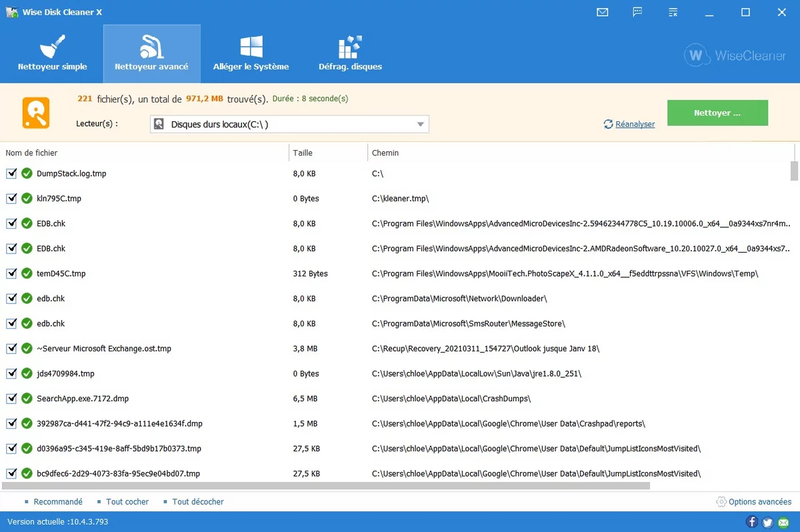Screen dimensions: 800x532
Task: Open the Facebook icon in status bar
Action: tap(752, 521)
